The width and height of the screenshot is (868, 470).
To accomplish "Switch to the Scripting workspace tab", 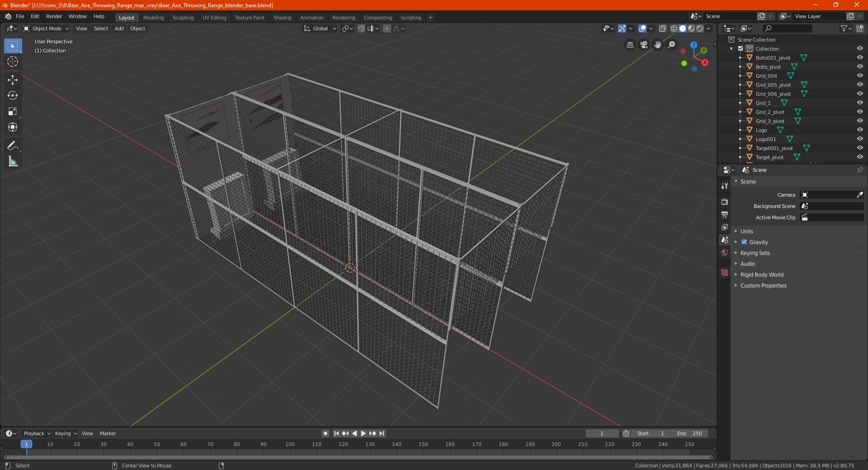I will coord(411,18).
